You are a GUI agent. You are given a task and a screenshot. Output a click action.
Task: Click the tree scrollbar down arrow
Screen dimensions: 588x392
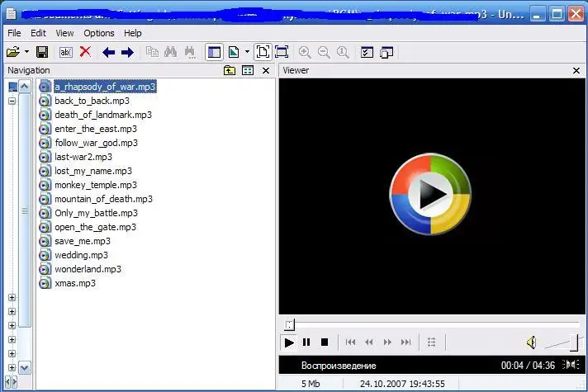coord(25,367)
